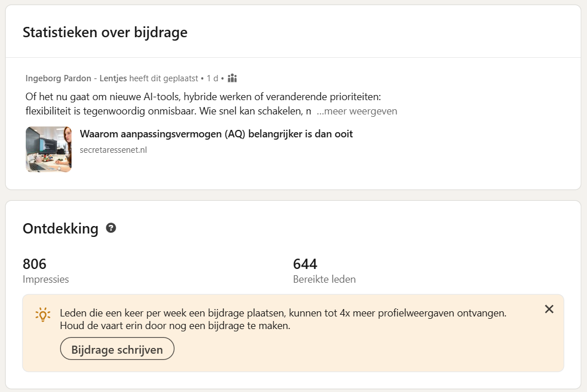Viewport: 587px width, 392px height.
Task: Click the help icon next to Ontdekking
Action: coord(111,228)
